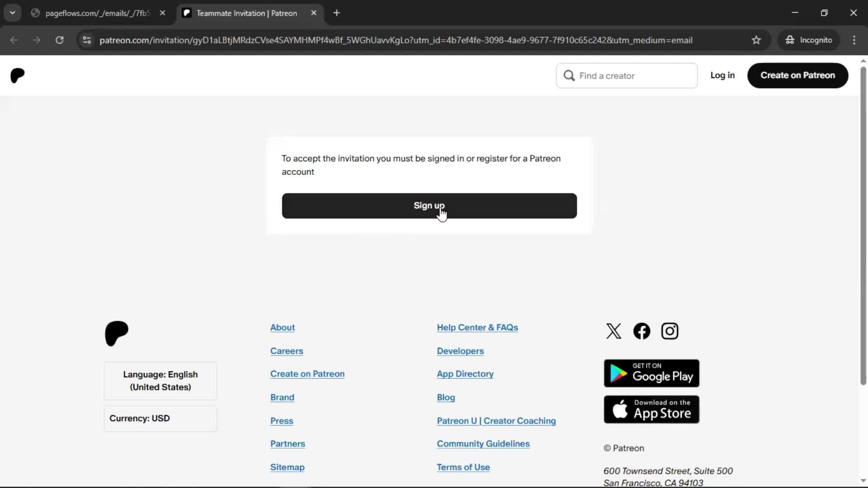868x488 pixels.
Task: Open the Sitemap link
Action: pyautogui.click(x=288, y=468)
